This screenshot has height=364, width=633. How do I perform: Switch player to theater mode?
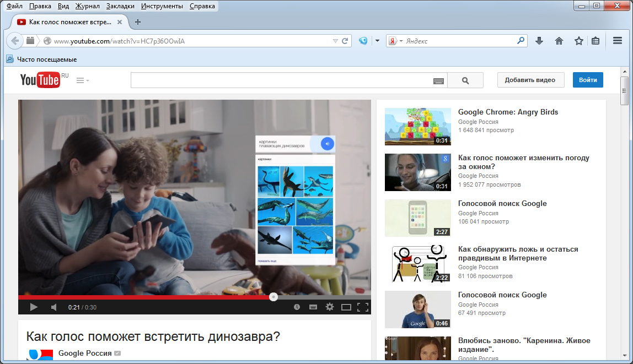point(346,307)
